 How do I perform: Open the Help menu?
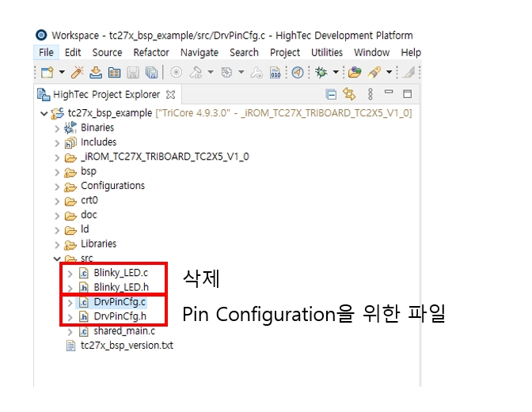pos(411,52)
